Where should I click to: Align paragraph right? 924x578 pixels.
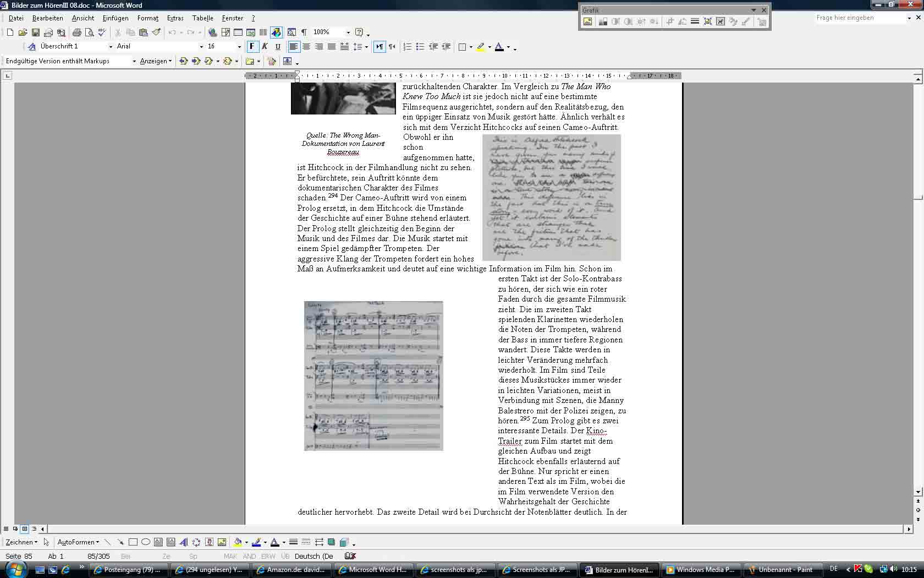319,47
